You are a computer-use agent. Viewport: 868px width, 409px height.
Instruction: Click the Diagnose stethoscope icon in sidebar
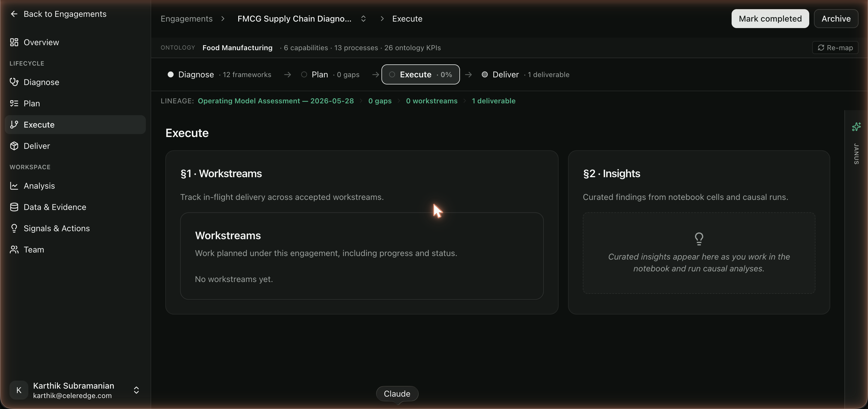pyautogui.click(x=14, y=82)
